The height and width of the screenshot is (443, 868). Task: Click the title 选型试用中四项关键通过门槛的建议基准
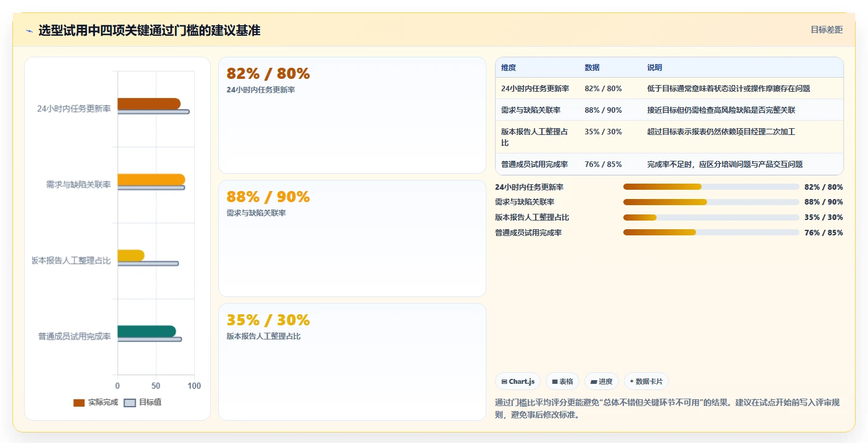click(150, 30)
